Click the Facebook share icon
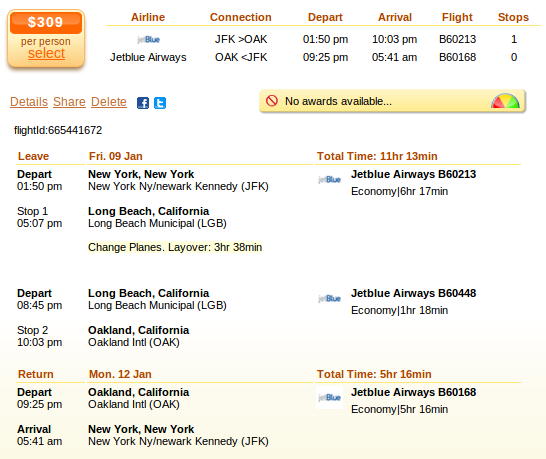Screen dimensions: 546x459 (x=143, y=103)
